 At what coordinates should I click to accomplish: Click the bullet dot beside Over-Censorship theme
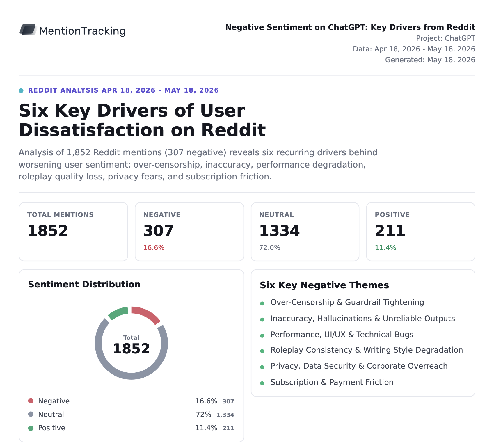(x=262, y=303)
